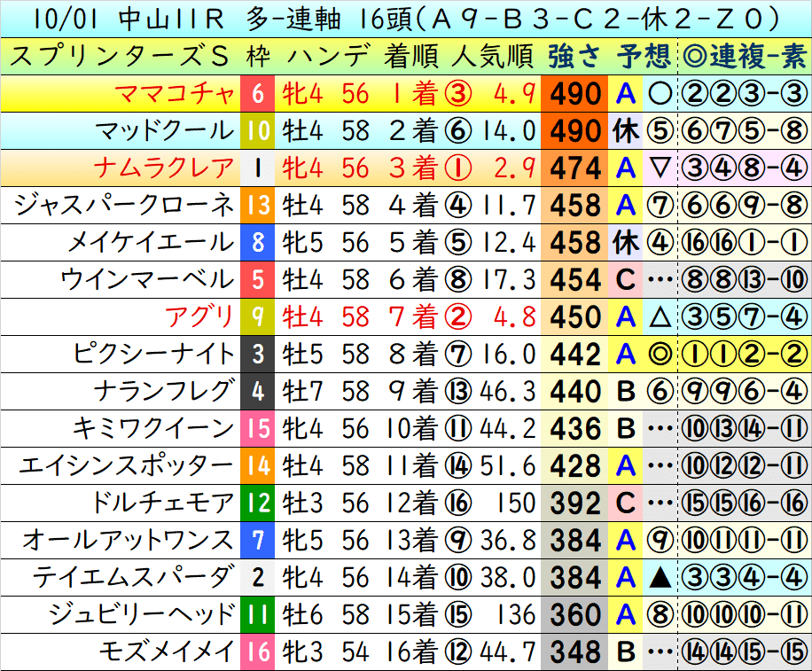The height and width of the screenshot is (671, 812).
Task: Click horse name アグリ
Action: (199, 316)
